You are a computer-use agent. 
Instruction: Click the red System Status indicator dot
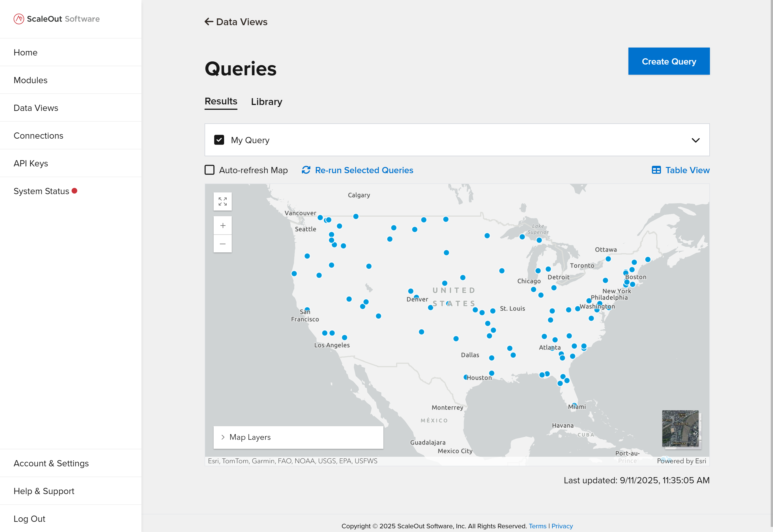(x=75, y=191)
